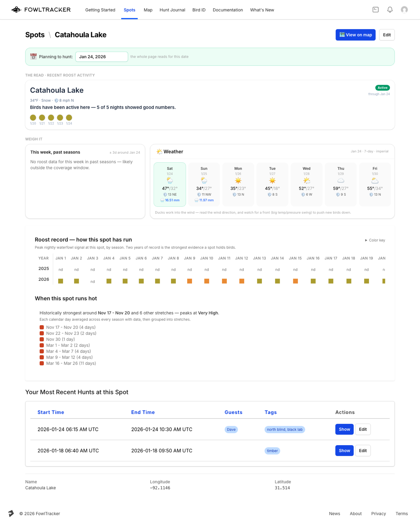
Task: Sort by End Time column
Action: point(143,412)
